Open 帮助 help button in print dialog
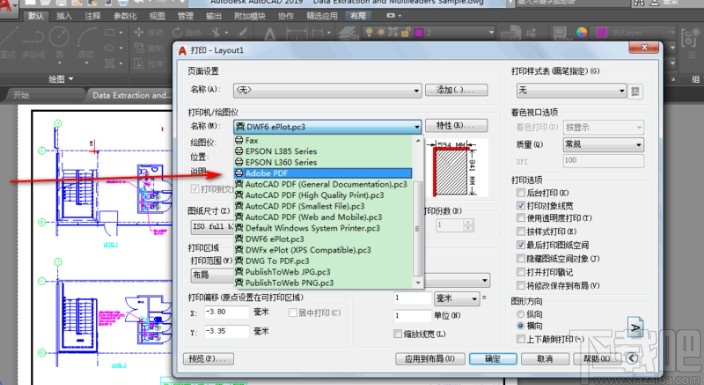 [596, 359]
